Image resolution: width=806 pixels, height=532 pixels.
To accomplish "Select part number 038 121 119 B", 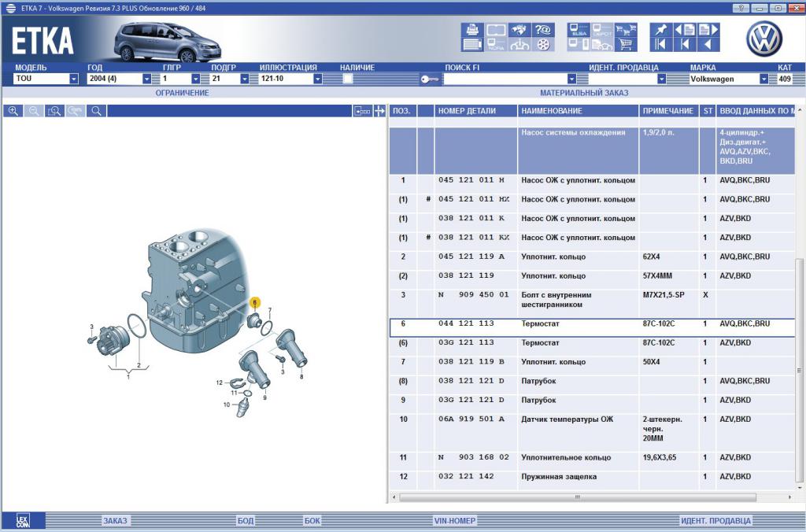I will click(471, 362).
